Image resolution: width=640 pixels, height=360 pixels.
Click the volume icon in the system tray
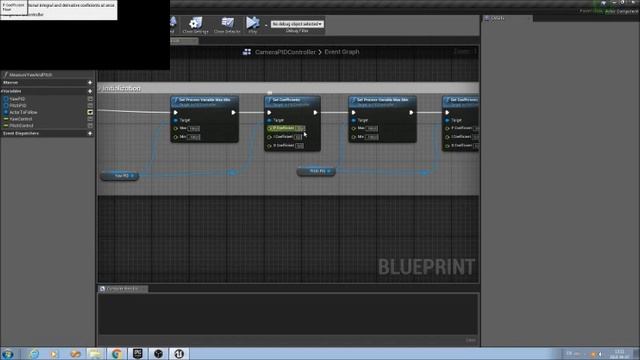600,354
